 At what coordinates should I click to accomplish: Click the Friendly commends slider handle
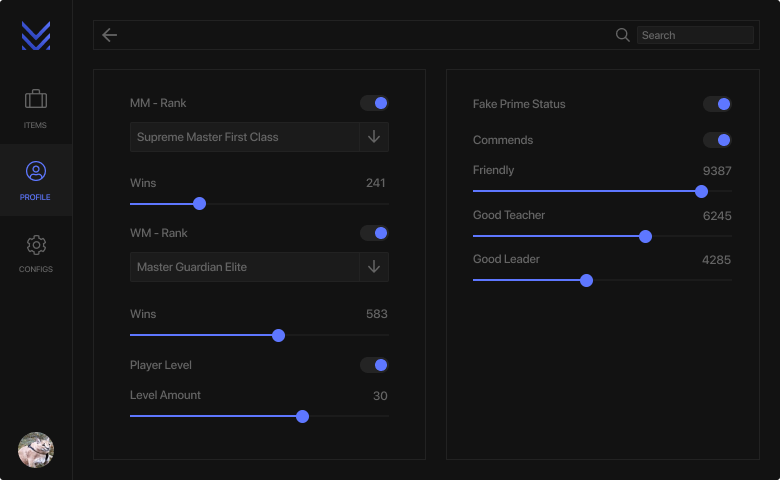(701, 191)
